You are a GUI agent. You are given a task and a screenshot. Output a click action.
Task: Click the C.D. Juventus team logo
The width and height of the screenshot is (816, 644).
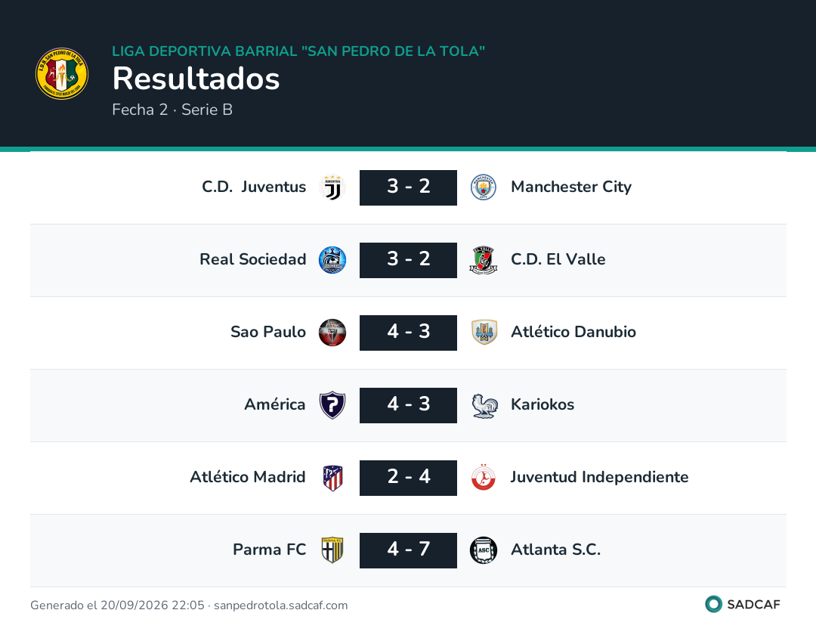coord(332,187)
